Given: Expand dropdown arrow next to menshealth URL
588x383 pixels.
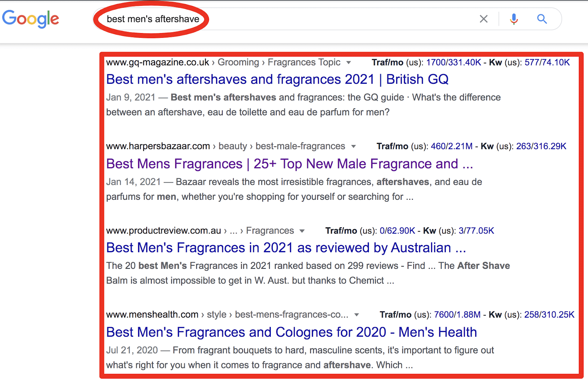Looking at the screenshot, I should coord(356,315).
